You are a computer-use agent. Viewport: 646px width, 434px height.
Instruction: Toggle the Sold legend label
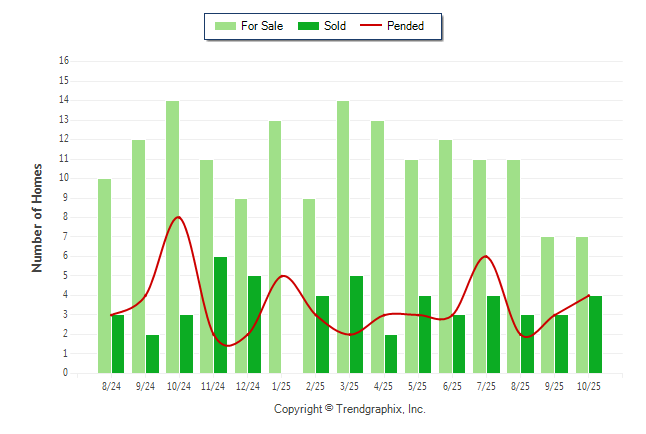(335, 26)
